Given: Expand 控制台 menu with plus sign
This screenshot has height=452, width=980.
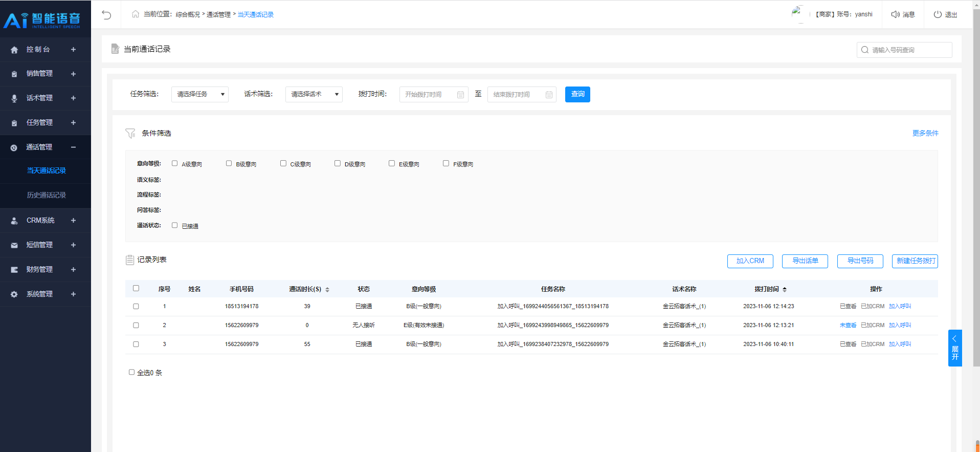Looking at the screenshot, I should tap(73, 50).
